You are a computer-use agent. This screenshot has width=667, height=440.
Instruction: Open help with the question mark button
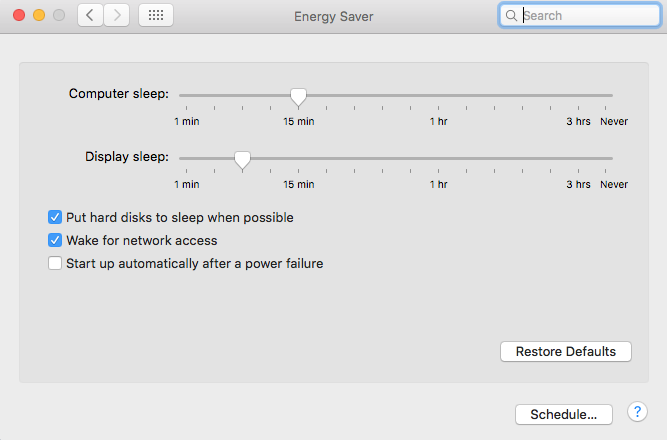[637, 412]
